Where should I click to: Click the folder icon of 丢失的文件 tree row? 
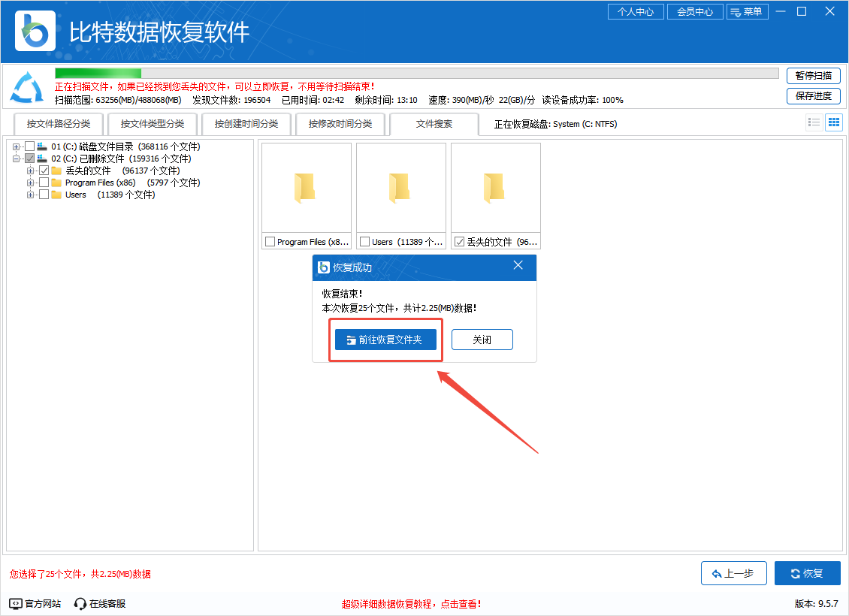(x=56, y=171)
